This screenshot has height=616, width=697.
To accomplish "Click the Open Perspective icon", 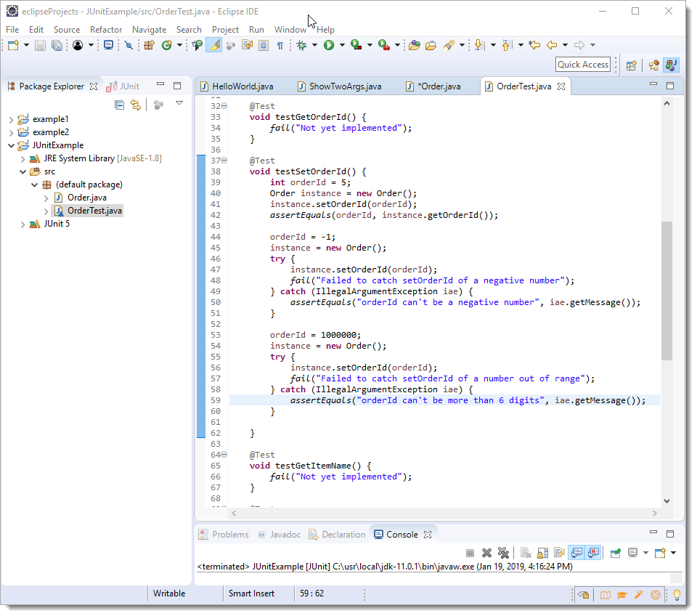I will click(x=631, y=65).
